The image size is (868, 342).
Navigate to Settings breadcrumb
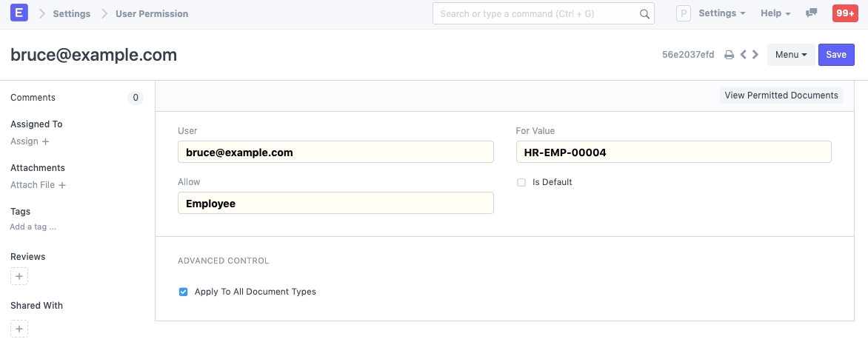pyautogui.click(x=72, y=13)
